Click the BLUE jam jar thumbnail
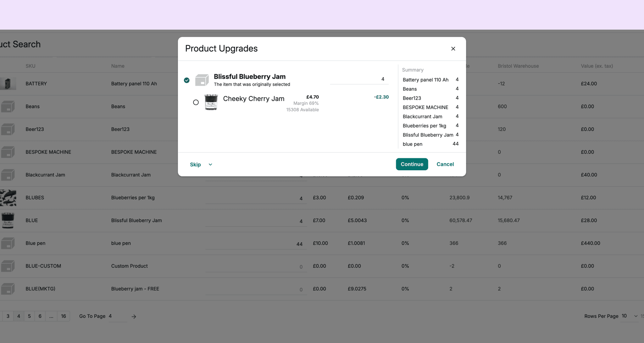This screenshot has height=343, width=644. (8, 220)
